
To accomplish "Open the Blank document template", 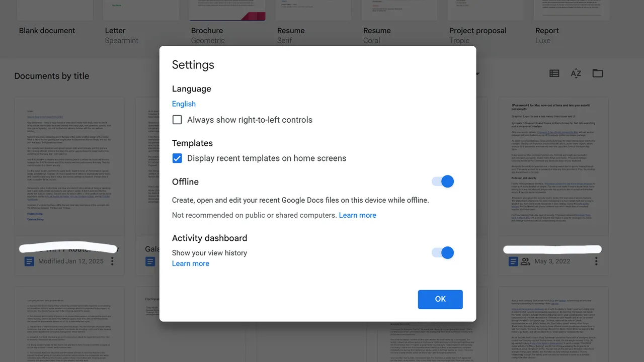I will (55, 10).
